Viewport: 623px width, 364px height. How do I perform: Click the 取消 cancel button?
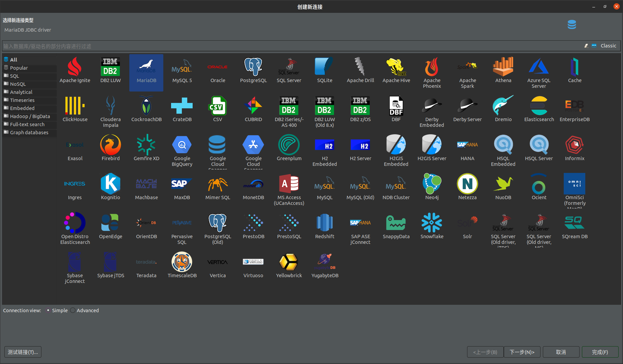561,352
